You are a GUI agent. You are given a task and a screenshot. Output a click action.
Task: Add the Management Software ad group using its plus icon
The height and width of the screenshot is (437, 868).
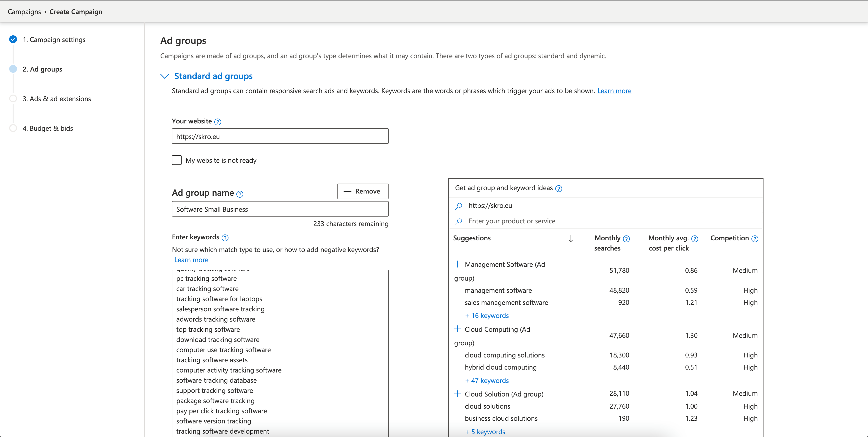(457, 264)
